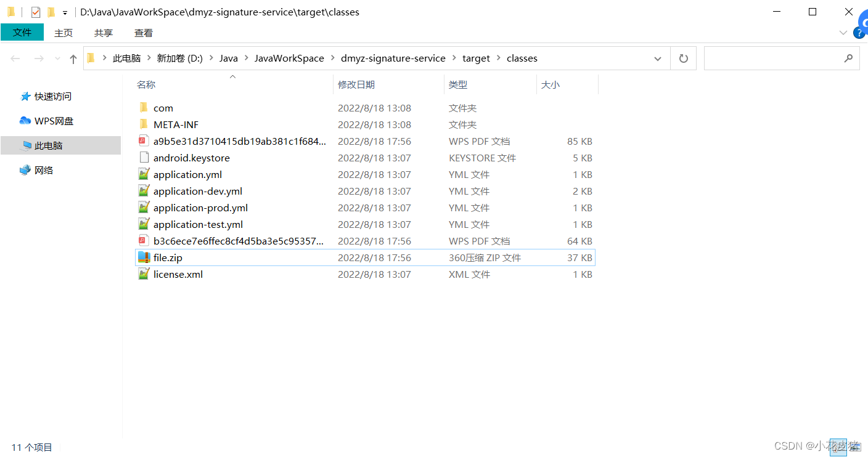Click the New folder icon in the quick access toolbar
The image size is (868, 457).
(51, 12)
